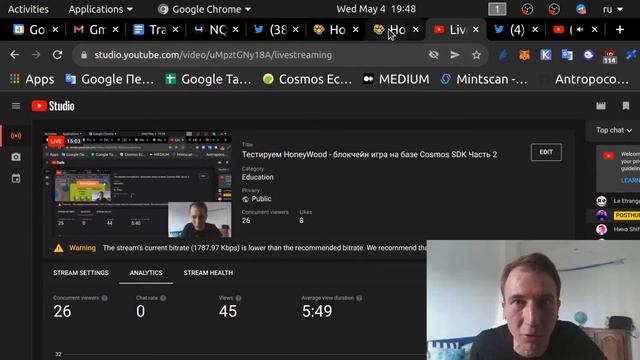The image size is (640, 360).
Task: Open the Stream Settings tab
Action: coord(81,273)
